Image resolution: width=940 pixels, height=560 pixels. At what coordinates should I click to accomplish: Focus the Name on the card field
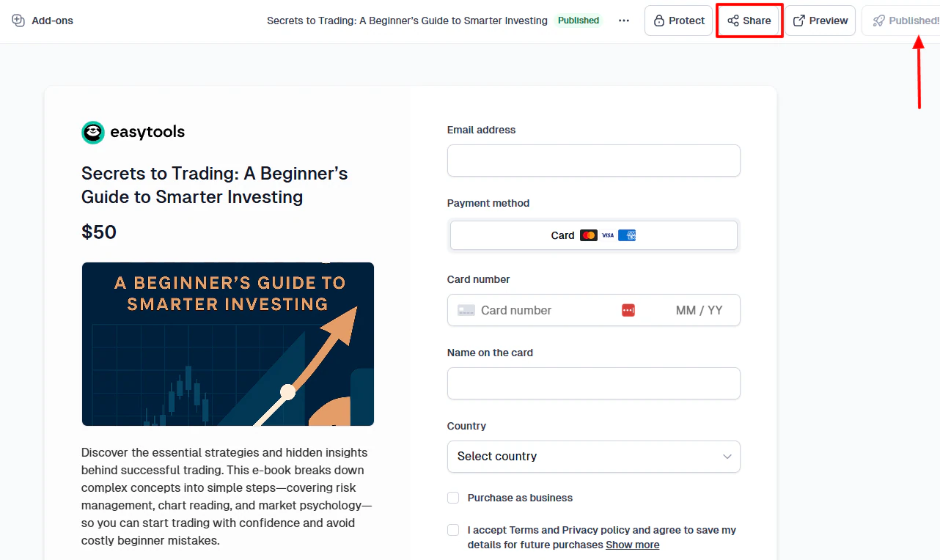(594, 383)
